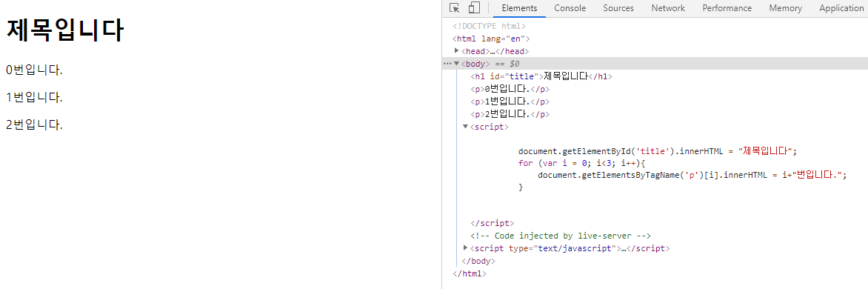868x289 pixels.
Task: Select the h1 id="title" element row
Action: coord(541,76)
